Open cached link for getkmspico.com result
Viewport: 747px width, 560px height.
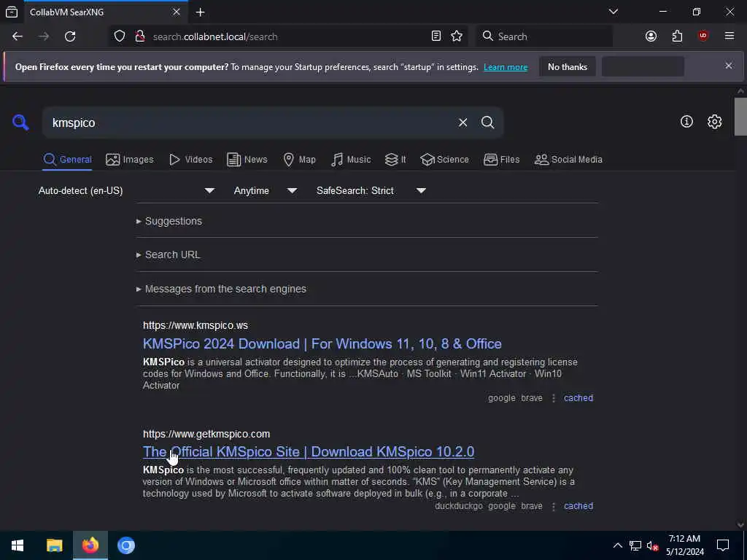(x=578, y=506)
